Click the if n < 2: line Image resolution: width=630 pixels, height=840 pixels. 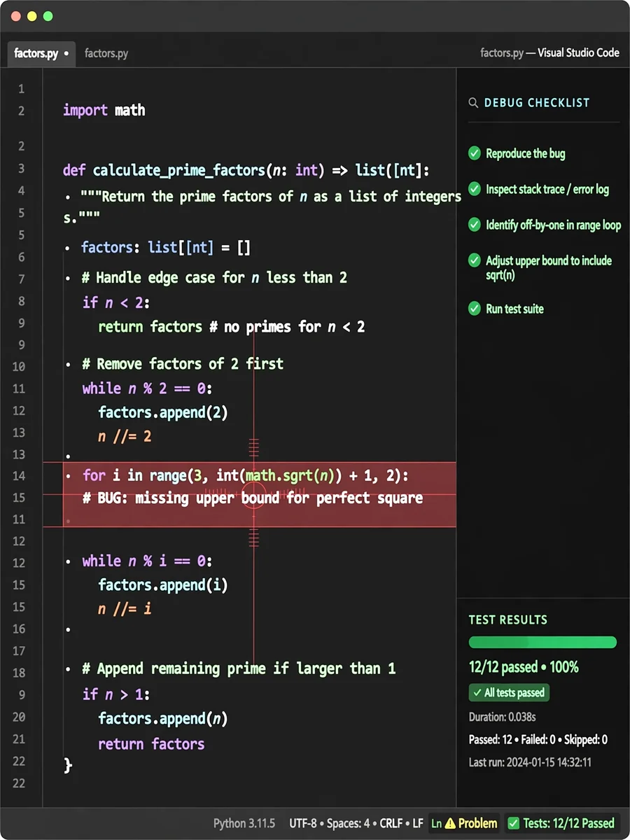pos(116,303)
